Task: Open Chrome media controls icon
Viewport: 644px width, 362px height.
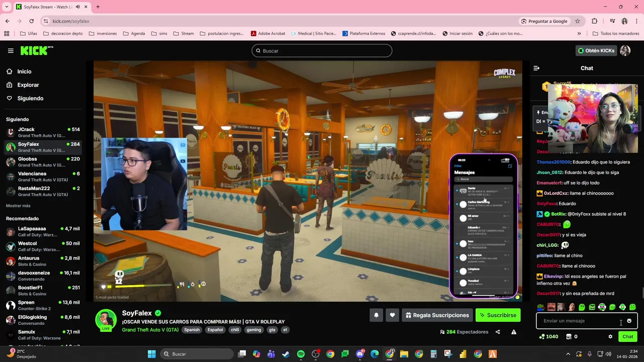Action: tap(612, 21)
